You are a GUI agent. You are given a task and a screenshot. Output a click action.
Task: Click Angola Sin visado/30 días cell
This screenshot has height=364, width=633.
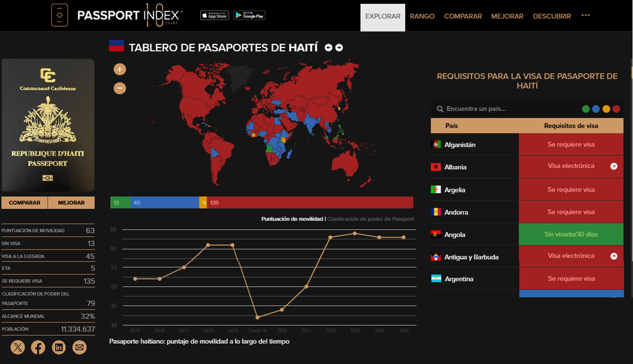(x=571, y=234)
